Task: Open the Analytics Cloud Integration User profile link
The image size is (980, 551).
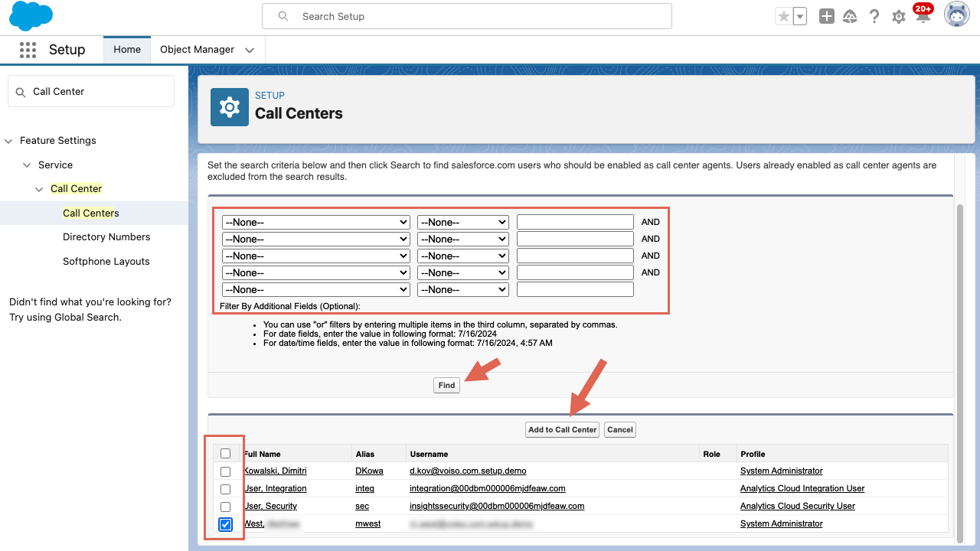Action: point(802,488)
